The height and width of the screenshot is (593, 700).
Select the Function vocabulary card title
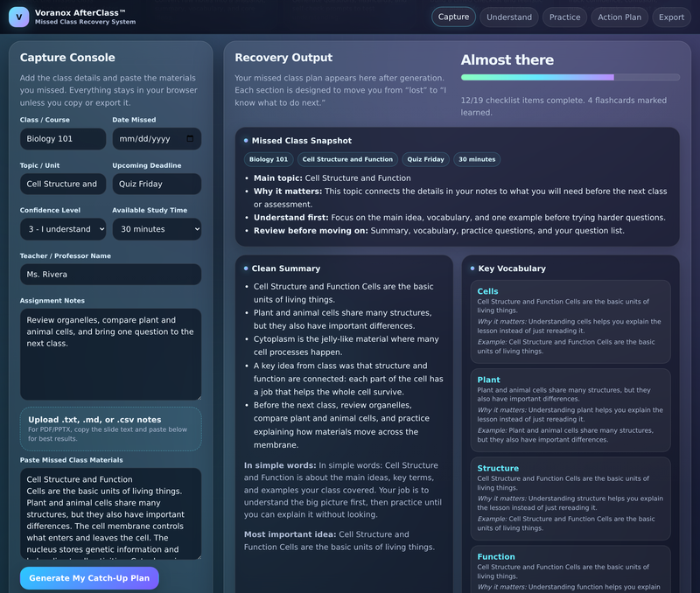tap(496, 556)
